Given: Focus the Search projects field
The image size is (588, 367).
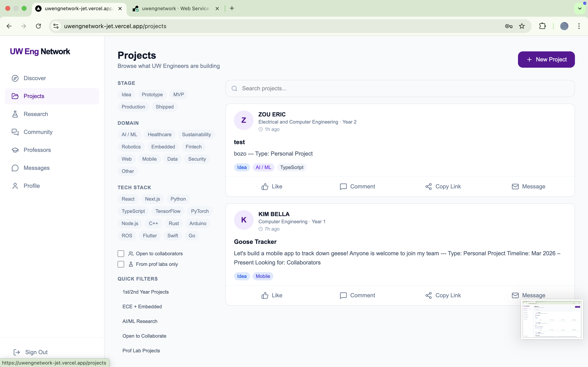Looking at the screenshot, I should 400,89.
